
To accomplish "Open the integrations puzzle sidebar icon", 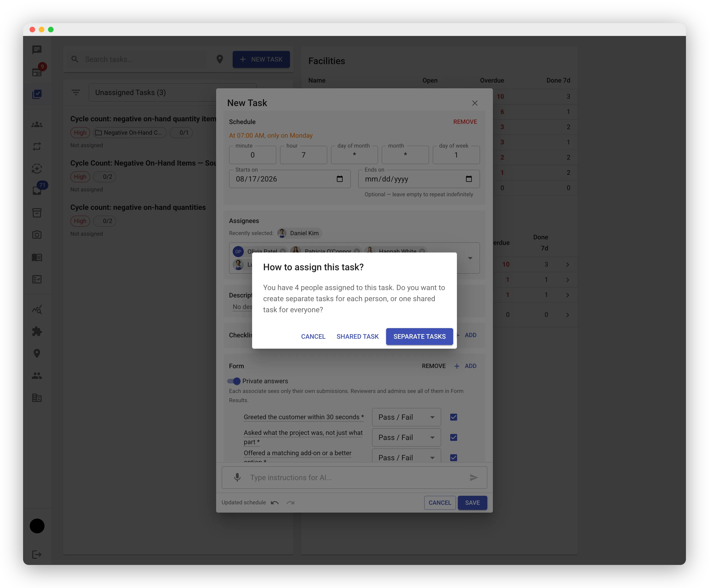I will click(x=37, y=331).
